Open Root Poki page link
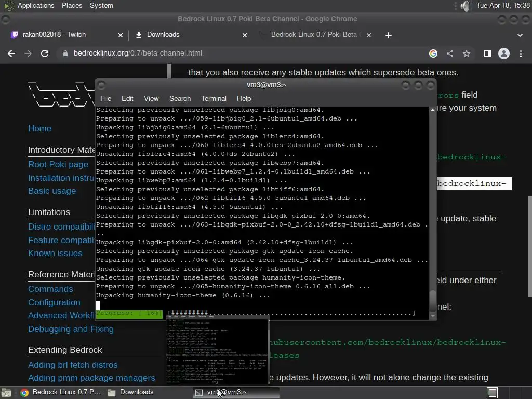Screen dimensions: 532x399 click(x=58, y=165)
